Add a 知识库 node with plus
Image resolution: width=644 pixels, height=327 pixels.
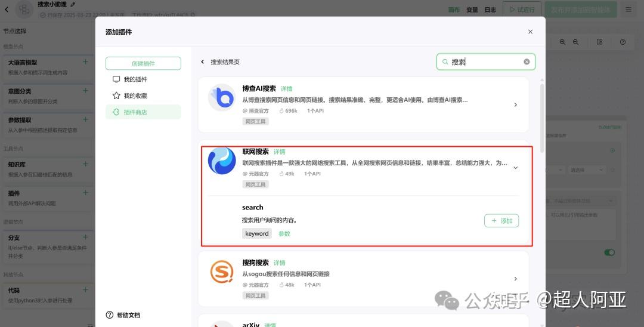(85, 164)
